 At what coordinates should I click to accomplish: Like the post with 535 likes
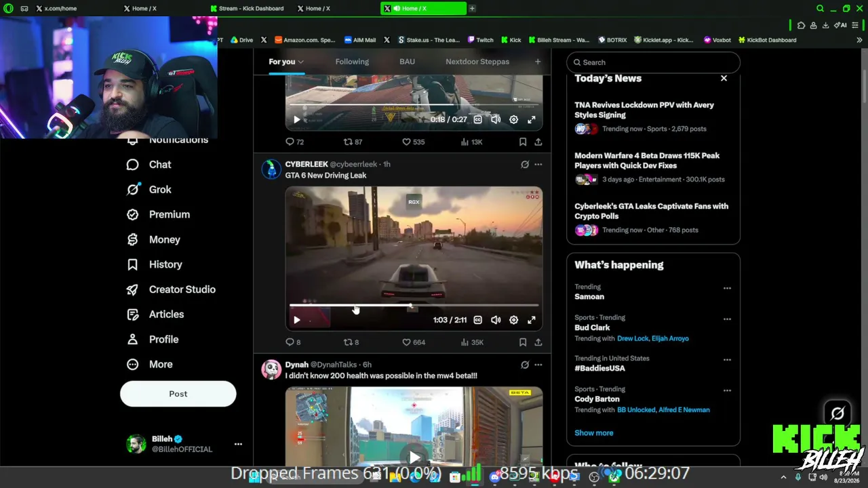tap(414, 142)
